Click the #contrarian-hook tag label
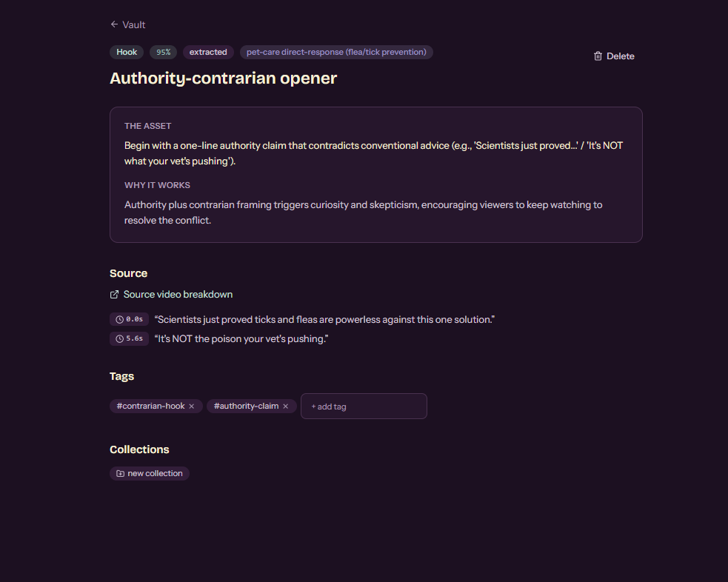Image resolution: width=728 pixels, height=582 pixels. pyautogui.click(x=150, y=406)
